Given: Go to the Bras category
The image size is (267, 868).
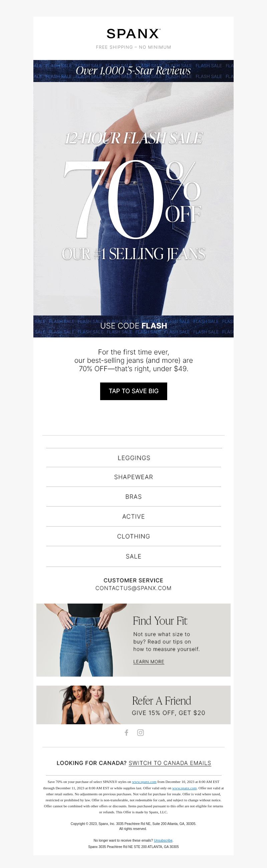Looking at the screenshot, I should click(133, 497).
